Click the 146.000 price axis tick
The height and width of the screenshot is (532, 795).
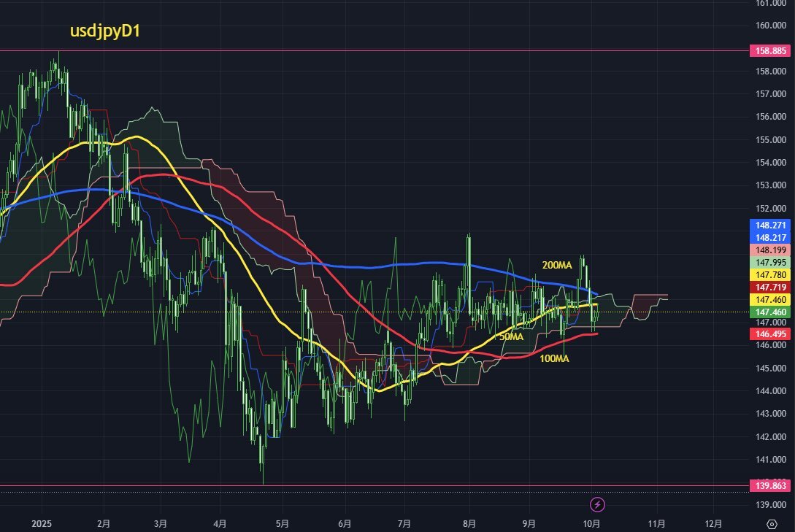click(771, 345)
